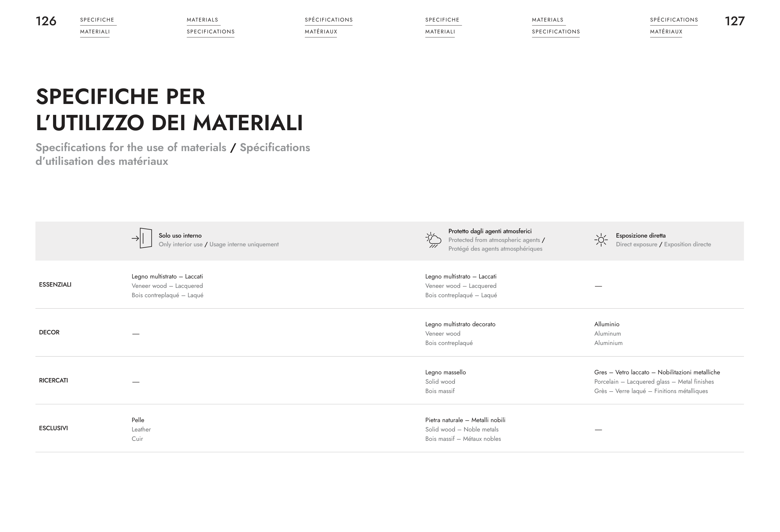Click the rain cloud weather icon
This screenshot has height=532, width=780.
(433, 240)
